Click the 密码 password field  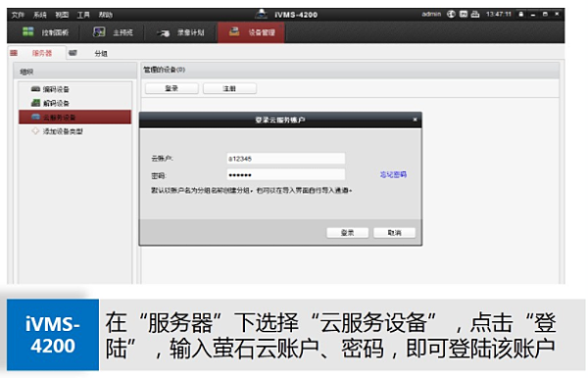click(x=286, y=174)
